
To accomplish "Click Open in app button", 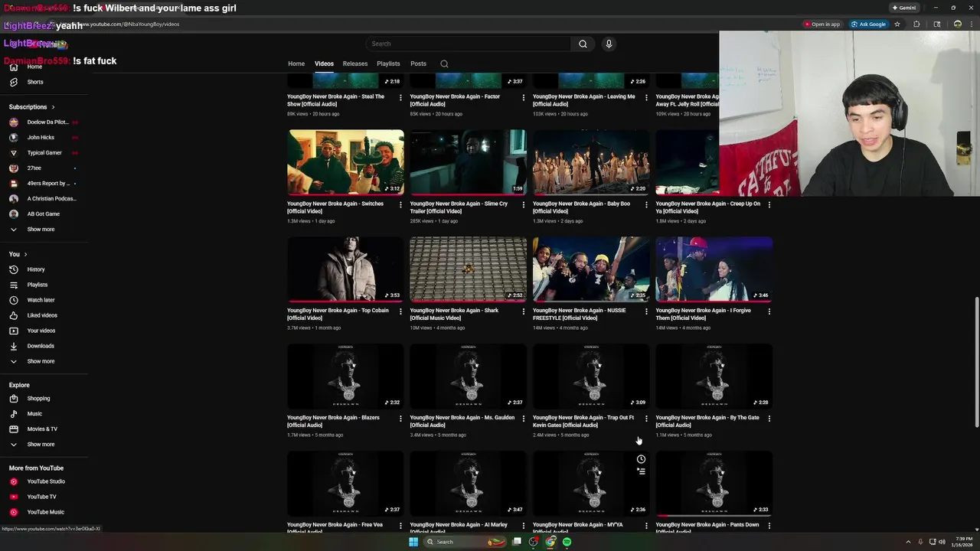I will [x=822, y=24].
